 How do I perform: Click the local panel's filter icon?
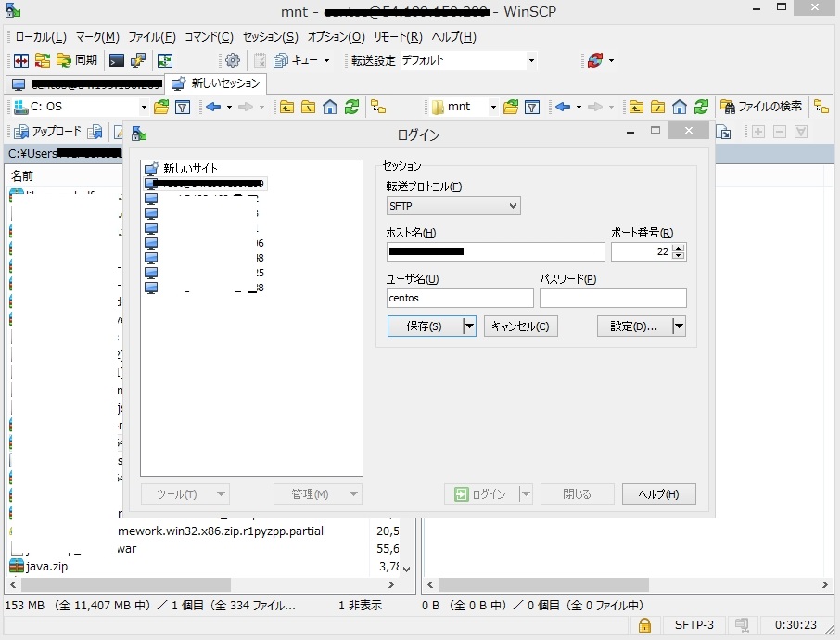183,108
